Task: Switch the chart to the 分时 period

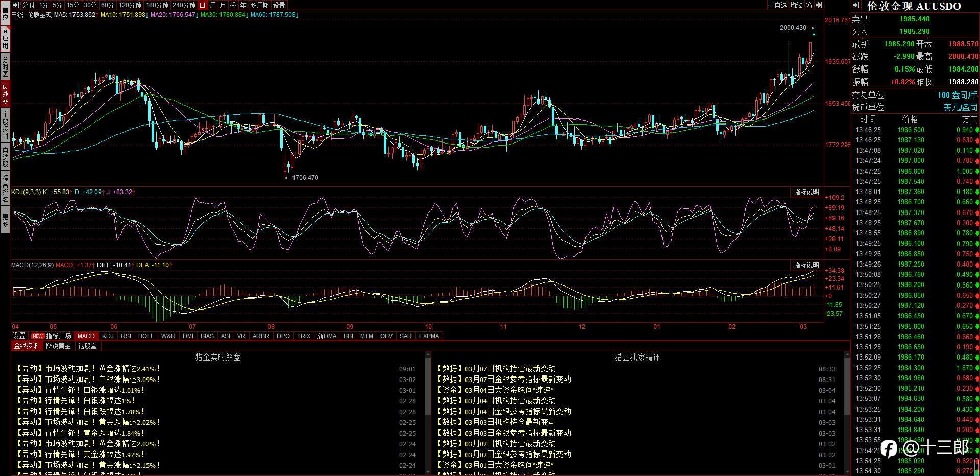Action: coord(28,5)
